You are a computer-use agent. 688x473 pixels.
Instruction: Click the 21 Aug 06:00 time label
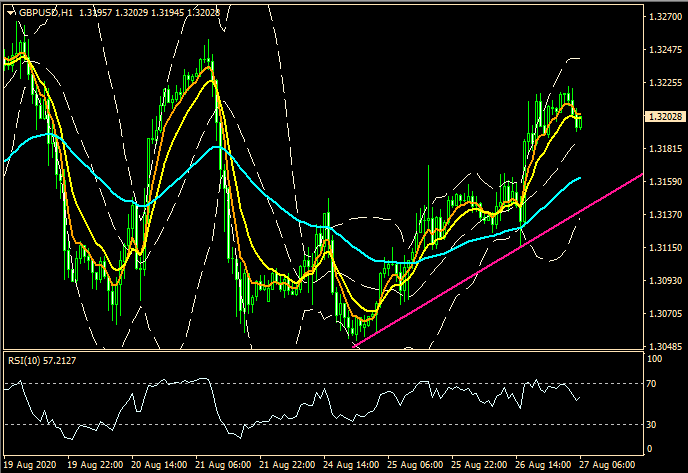225,465
